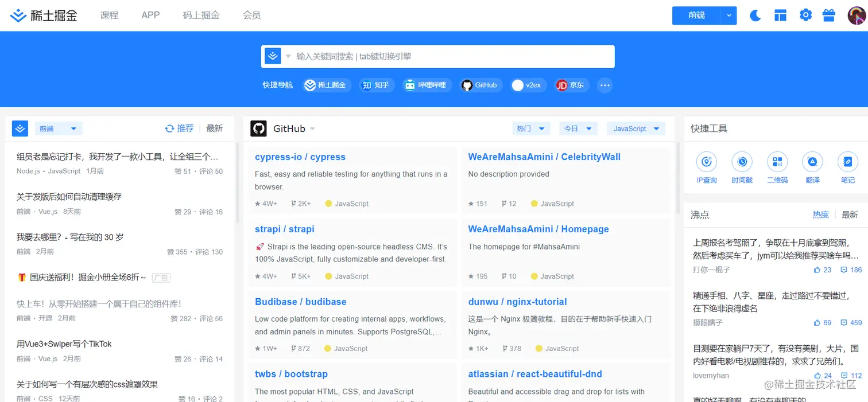This screenshot has width=868, height=402.
Task: Expand the arrow next to 前端 button
Action: click(729, 15)
